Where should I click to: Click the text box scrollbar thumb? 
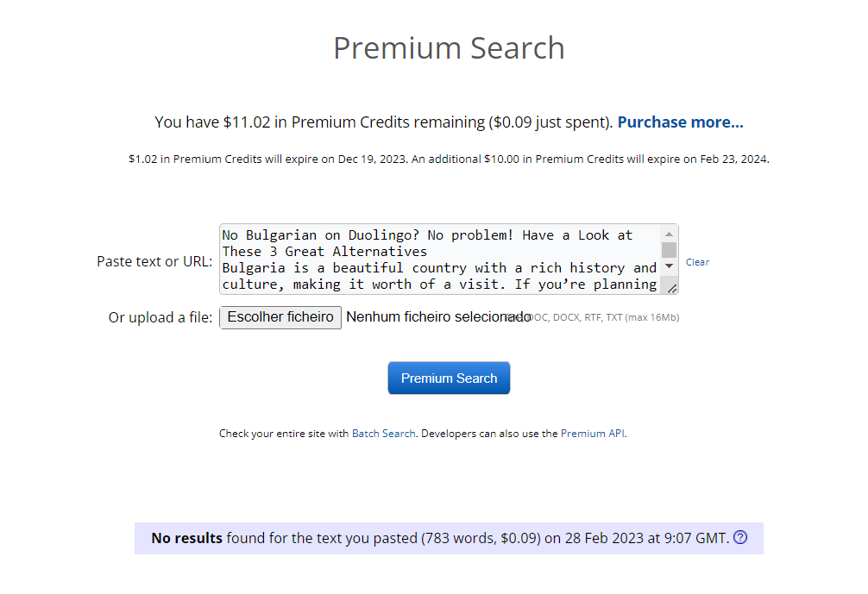(669, 250)
